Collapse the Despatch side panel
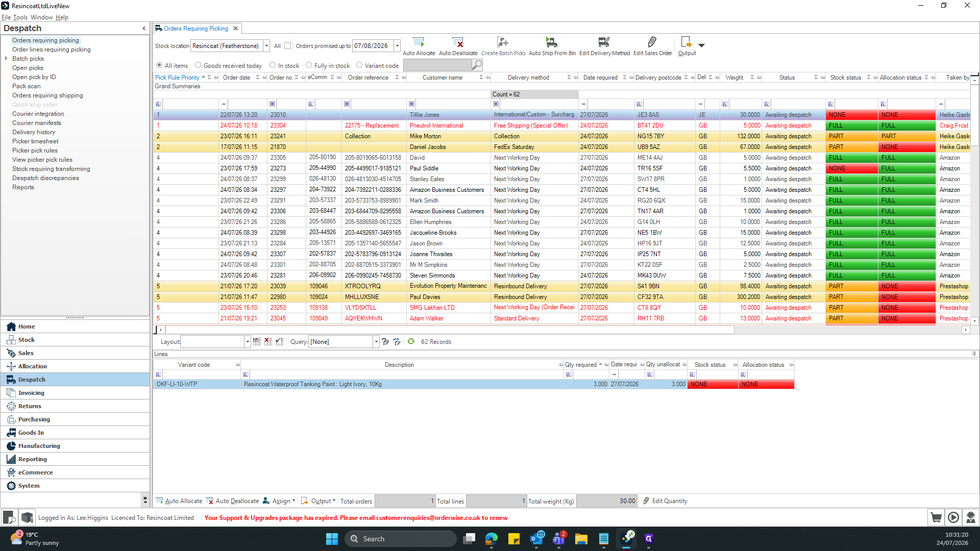 click(144, 29)
